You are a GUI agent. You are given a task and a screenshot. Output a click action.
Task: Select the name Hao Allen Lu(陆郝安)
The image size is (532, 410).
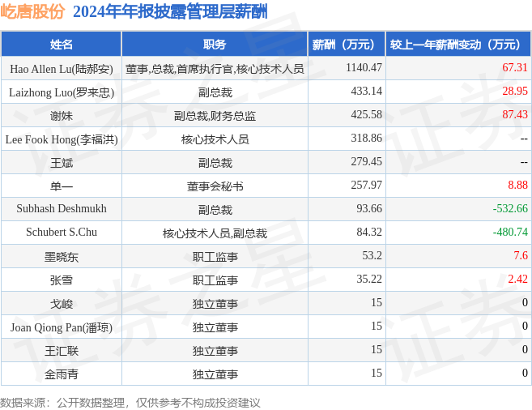[62, 69]
